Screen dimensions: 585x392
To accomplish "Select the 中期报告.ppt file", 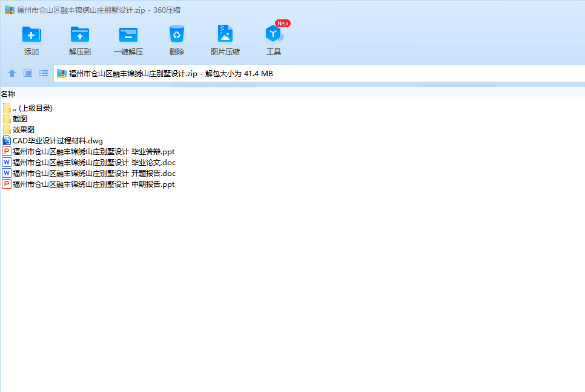I will (88, 184).
